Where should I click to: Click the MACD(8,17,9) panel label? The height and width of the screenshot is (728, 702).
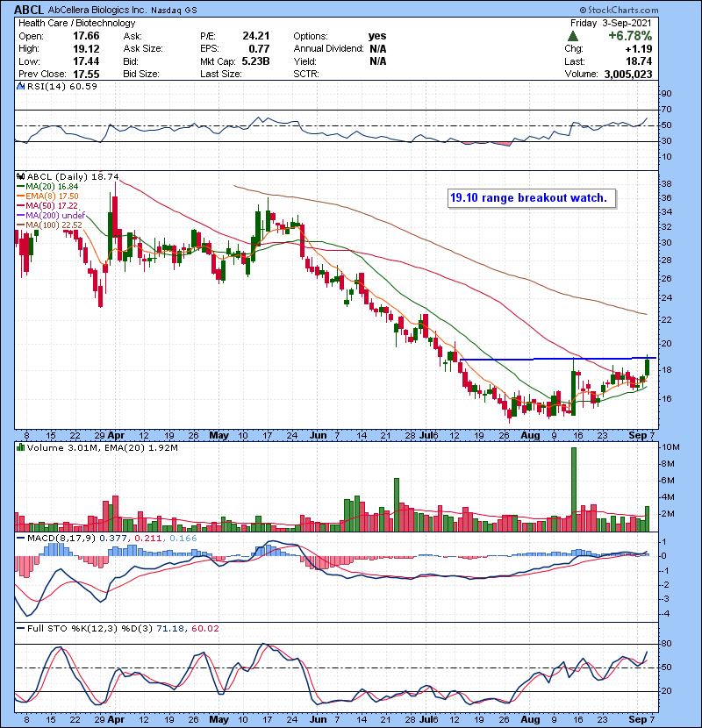[x=61, y=539]
